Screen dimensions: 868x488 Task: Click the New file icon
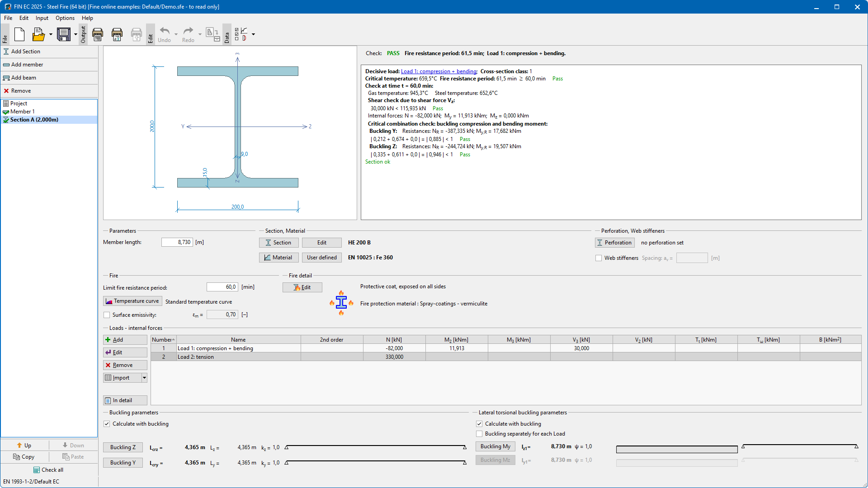pos(19,34)
